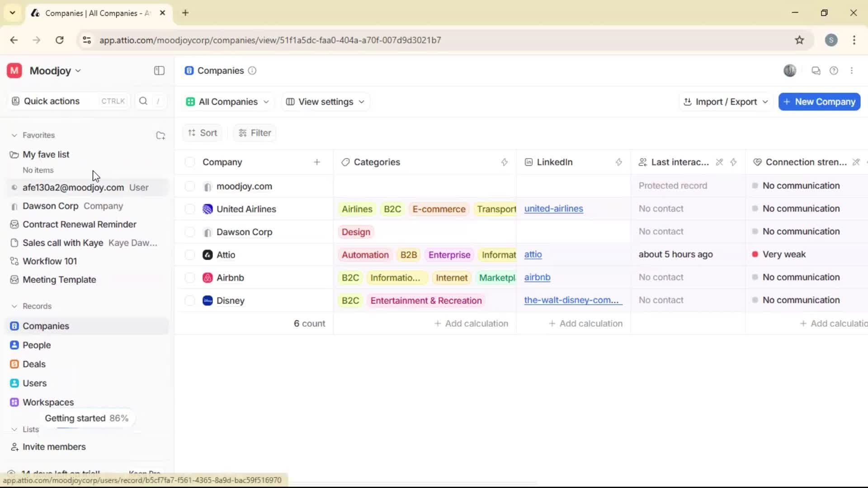Viewport: 868px width, 488px height.
Task: Open the Workflow 101 item
Action: pyautogui.click(x=49, y=261)
